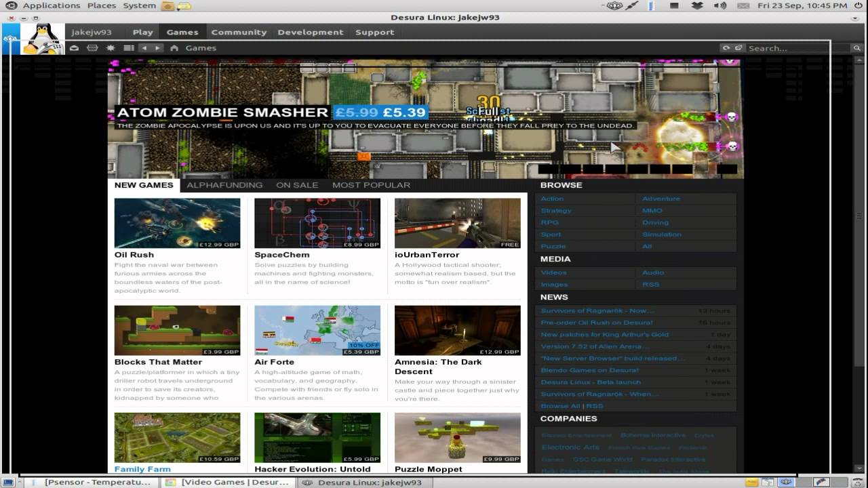Click the first dome-shaped Desura toolbar icon

(74, 48)
